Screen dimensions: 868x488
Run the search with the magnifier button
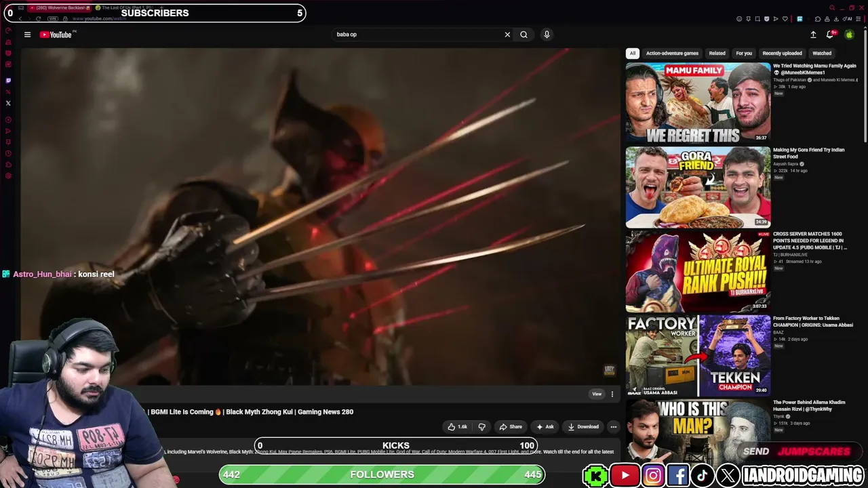[524, 35]
